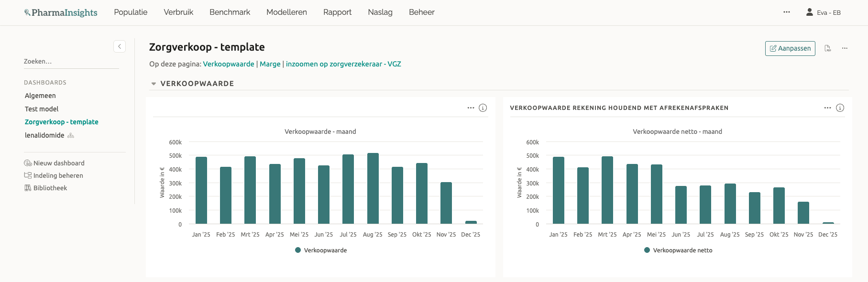Jump to the Marge section link
868x282 pixels.
(x=270, y=64)
